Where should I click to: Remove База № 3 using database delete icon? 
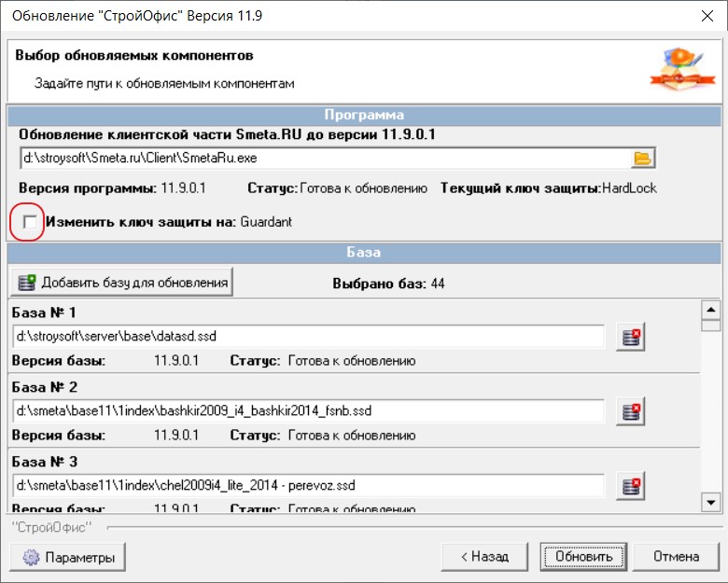pos(631,486)
